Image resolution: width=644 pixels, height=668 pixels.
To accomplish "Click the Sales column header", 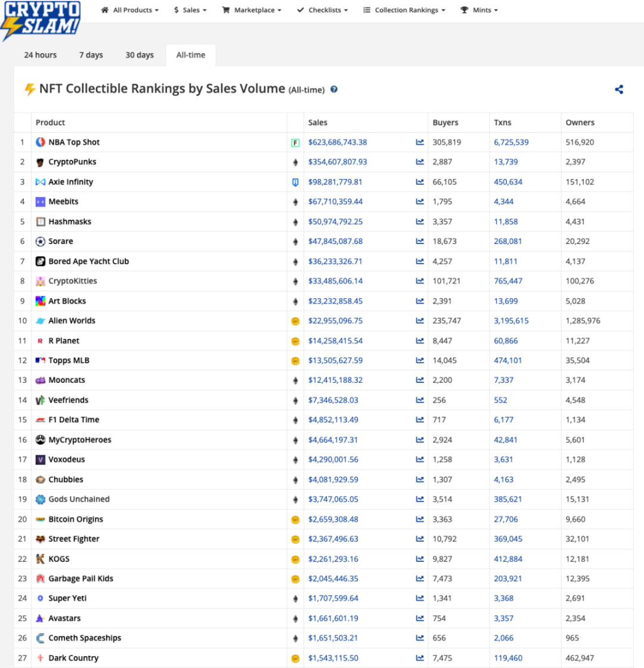I will 318,122.
